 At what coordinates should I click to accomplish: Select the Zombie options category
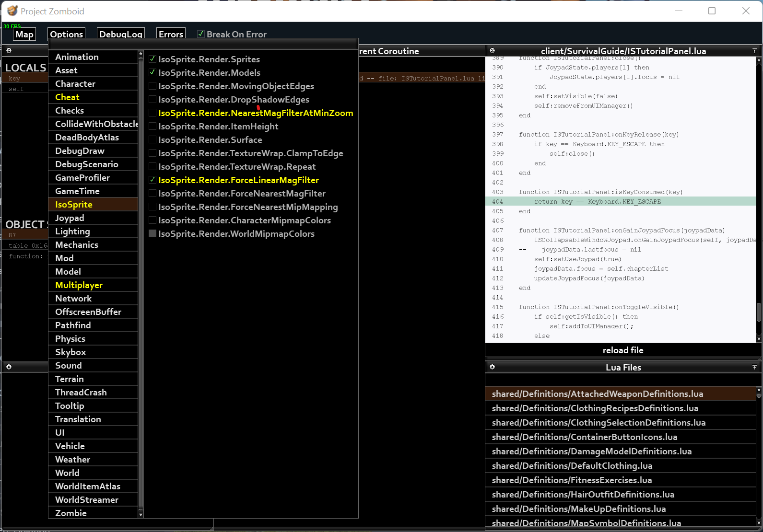pos(93,513)
